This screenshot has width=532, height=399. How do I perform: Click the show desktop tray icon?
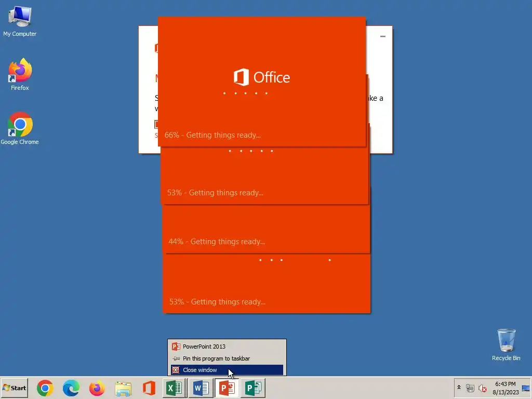[526, 388]
